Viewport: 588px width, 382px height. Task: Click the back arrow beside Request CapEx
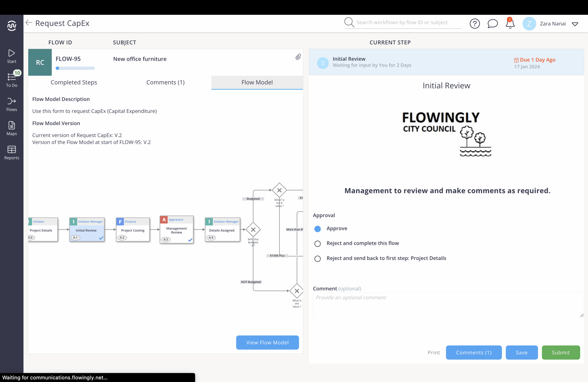[x=29, y=23]
